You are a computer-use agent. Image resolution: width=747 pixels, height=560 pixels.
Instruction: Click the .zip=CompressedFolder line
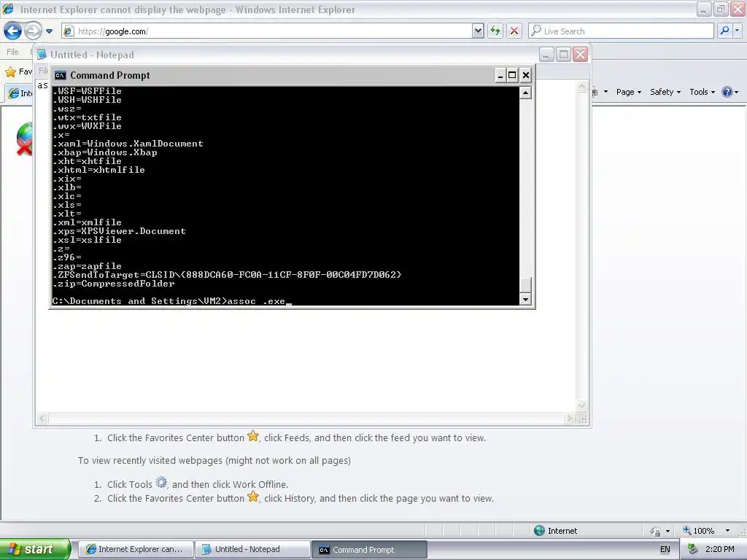[114, 284]
